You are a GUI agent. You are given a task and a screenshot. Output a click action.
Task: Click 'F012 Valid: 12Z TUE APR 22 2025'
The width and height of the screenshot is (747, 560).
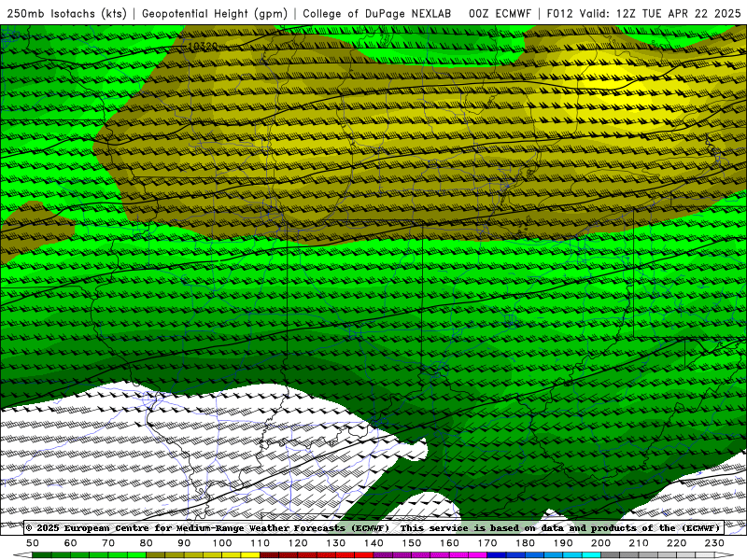[x=643, y=13]
